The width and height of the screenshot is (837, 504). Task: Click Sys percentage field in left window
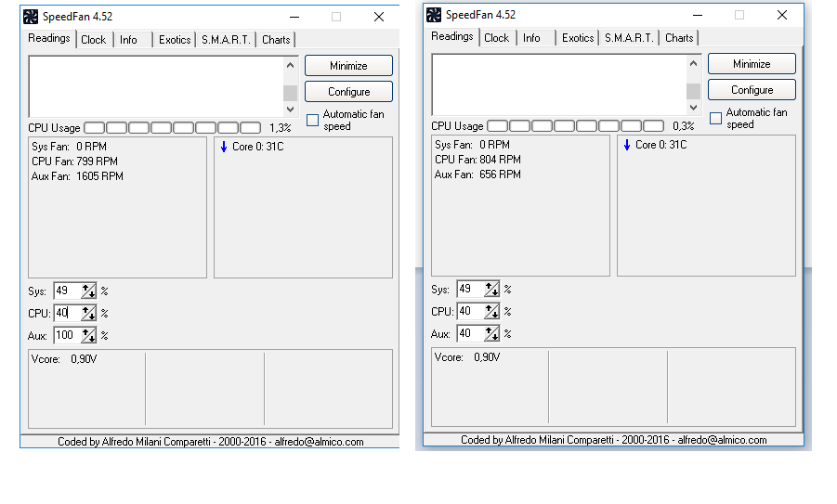[x=67, y=291]
